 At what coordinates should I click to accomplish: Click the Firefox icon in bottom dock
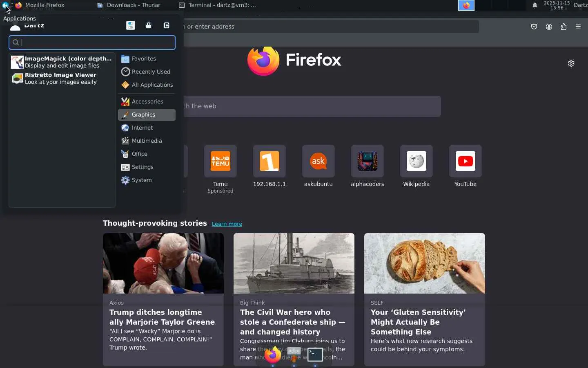(273, 355)
